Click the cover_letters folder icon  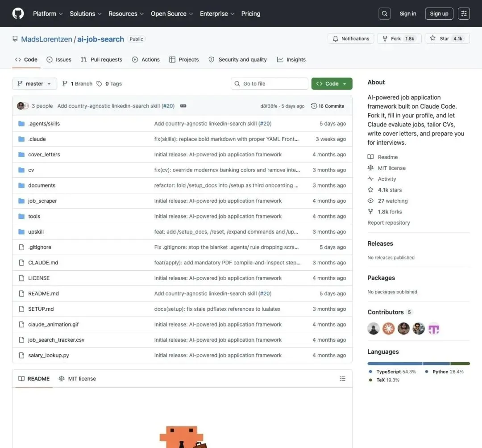21,155
